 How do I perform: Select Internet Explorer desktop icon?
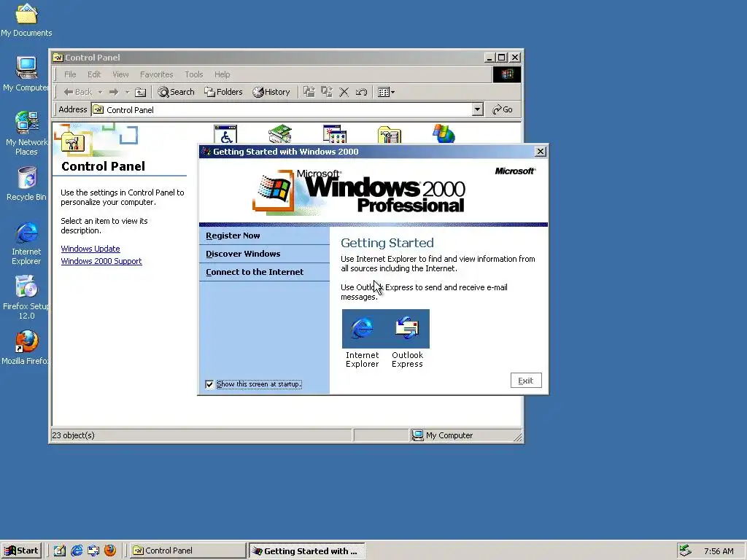(x=26, y=243)
